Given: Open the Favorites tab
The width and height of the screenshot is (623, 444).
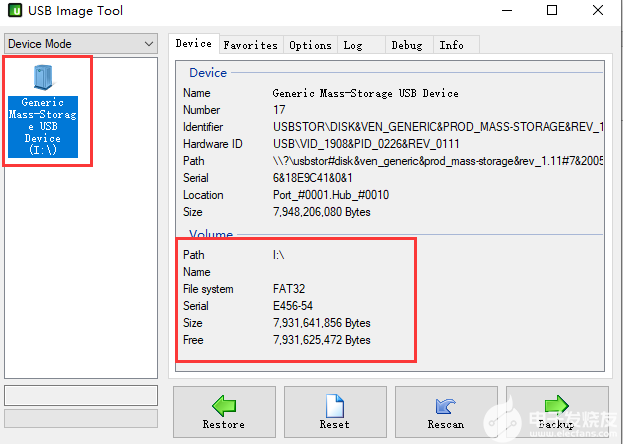Looking at the screenshot, I should 250,45.
